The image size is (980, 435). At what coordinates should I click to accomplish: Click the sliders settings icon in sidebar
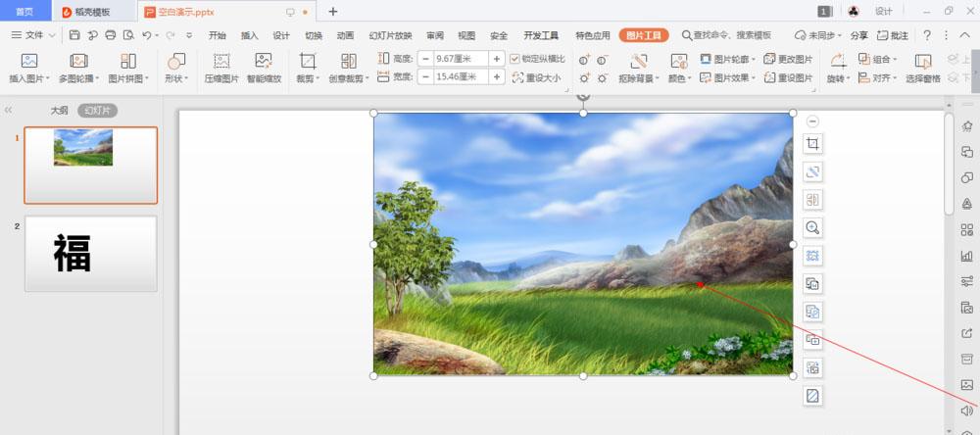pyautogui.click(x=967, y=281)
